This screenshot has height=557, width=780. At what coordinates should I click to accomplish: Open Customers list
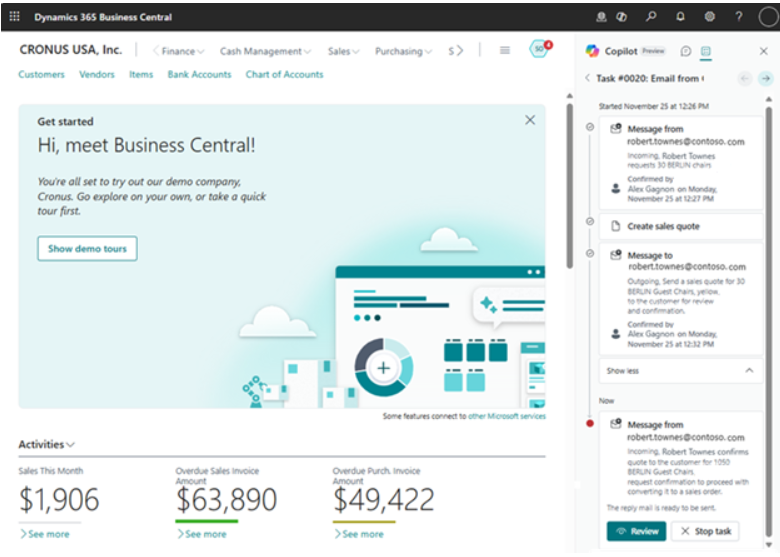tap(41, 74)
